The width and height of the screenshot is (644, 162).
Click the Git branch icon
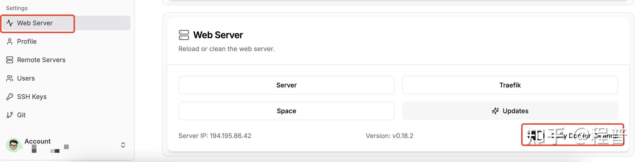click(x=10, y=115)
